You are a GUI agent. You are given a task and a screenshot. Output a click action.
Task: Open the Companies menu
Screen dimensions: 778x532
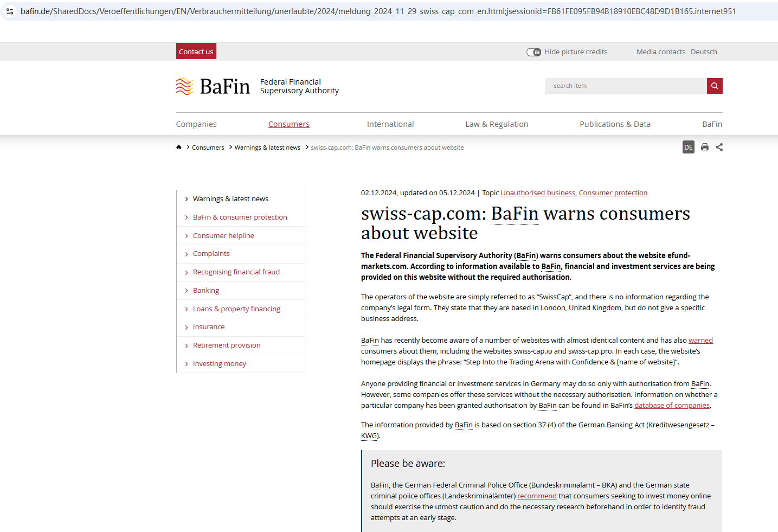tap(196, 124)
